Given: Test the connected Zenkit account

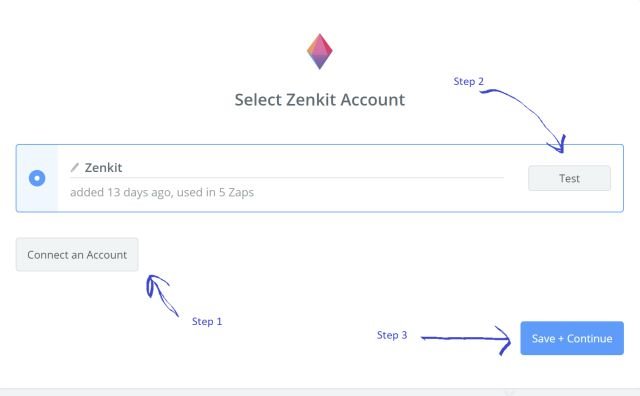Looking at the screenshot, I should 569,178.
